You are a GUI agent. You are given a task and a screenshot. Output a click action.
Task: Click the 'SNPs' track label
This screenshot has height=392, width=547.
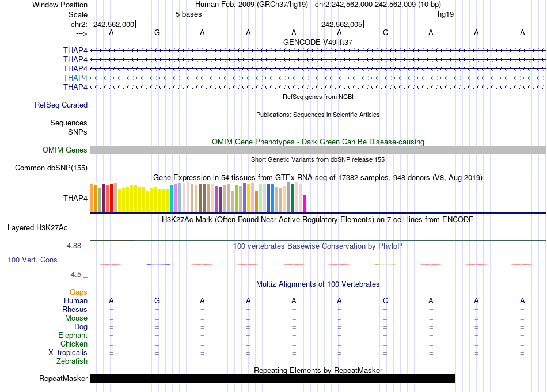pyautogui.click(x=78, y=132)
